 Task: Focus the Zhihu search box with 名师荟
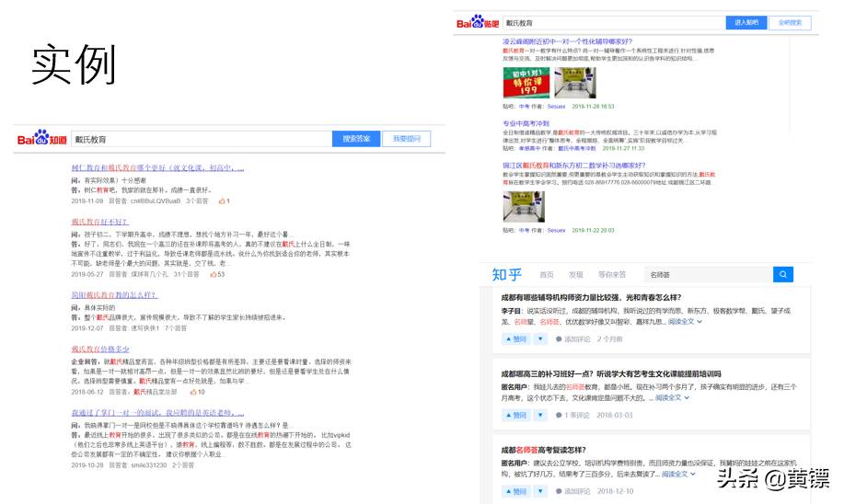[709, 274]
